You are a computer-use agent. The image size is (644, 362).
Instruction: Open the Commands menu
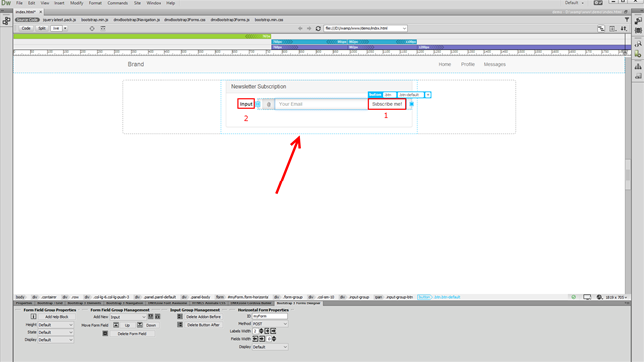tap(118, 3)
